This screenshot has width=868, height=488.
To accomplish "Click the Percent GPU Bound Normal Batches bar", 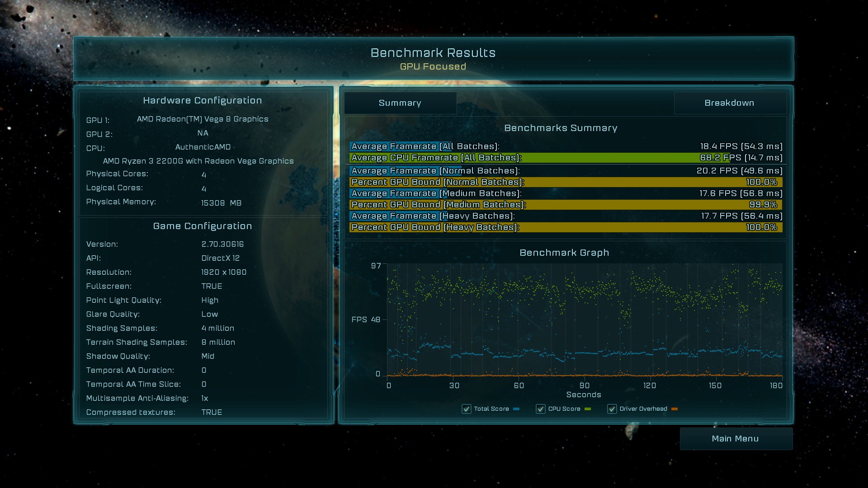I will (x=565, y=182).
